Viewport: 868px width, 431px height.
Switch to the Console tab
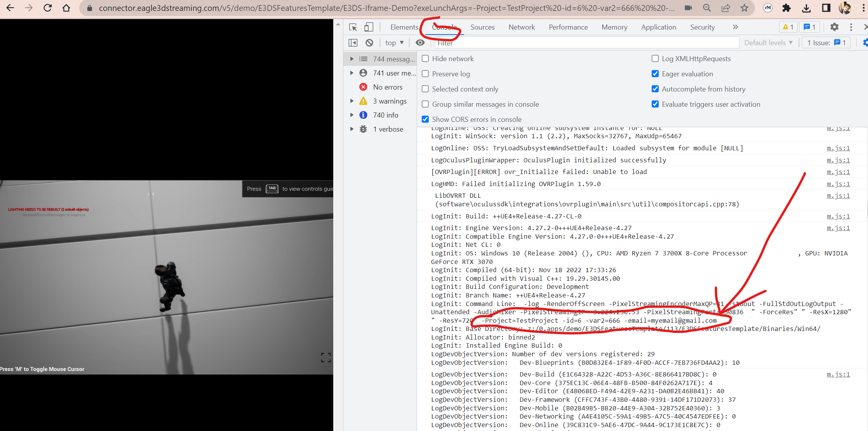[x=444, y=27]
